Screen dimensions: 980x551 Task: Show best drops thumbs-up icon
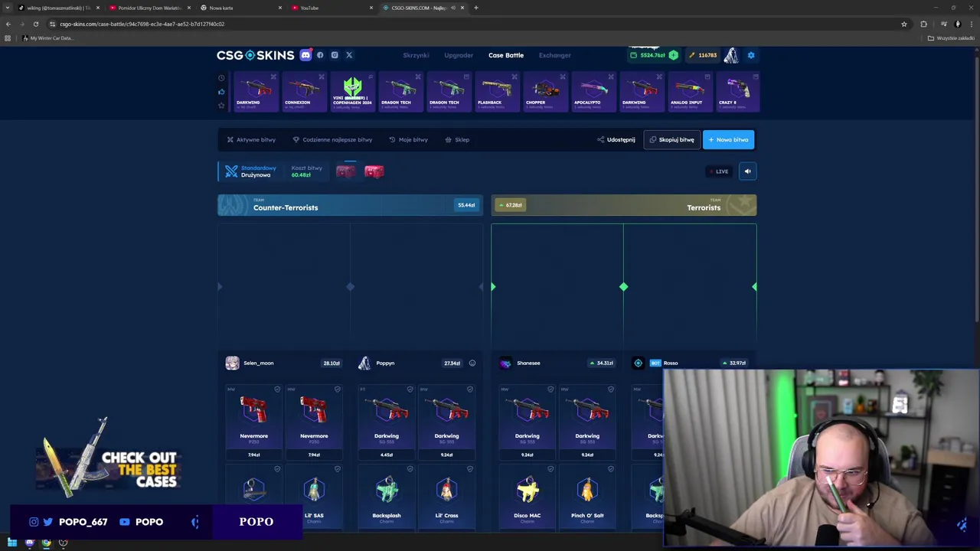tap(221, 92)
